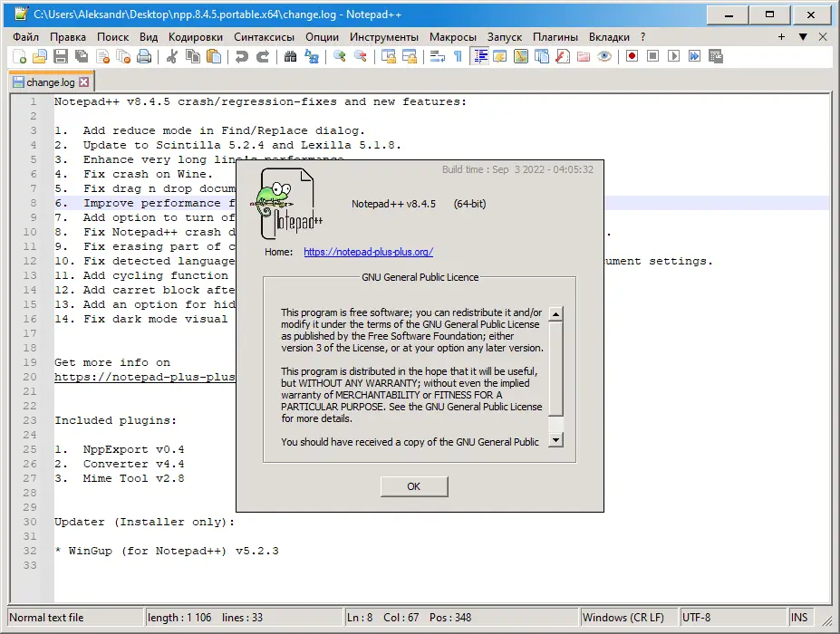Open the notepad-plus-plus.org home link
The image size is (840, 634).
pyautogui.click(x=369, y=252)
